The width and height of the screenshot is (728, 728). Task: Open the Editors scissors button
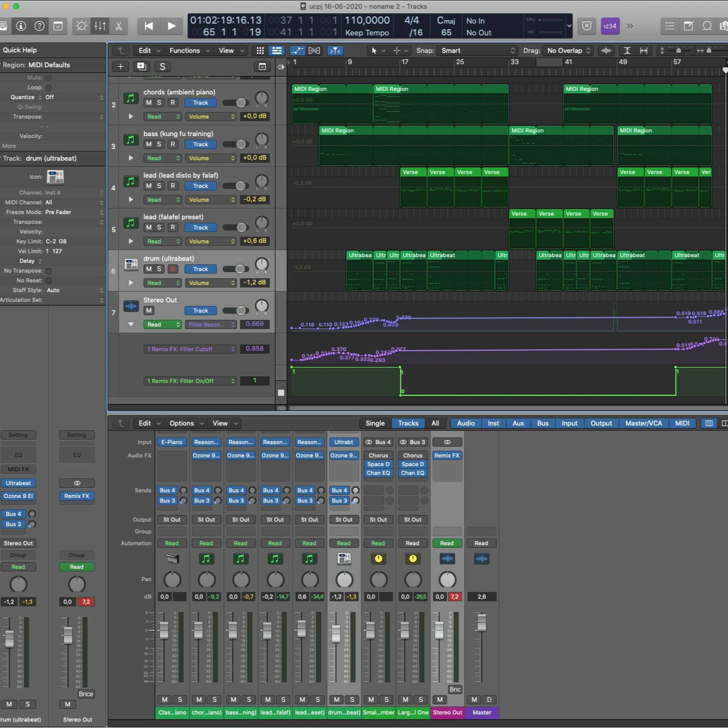(x=119, y=26)
